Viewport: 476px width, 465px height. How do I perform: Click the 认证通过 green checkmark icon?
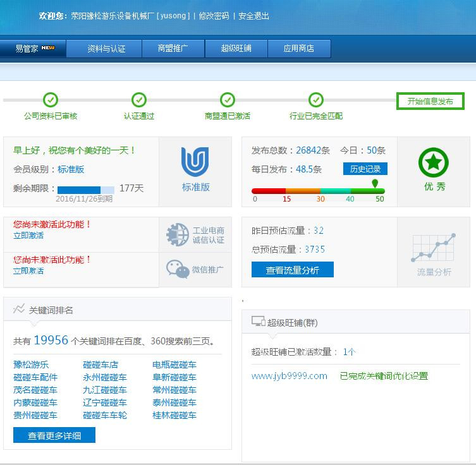(139, 100)
